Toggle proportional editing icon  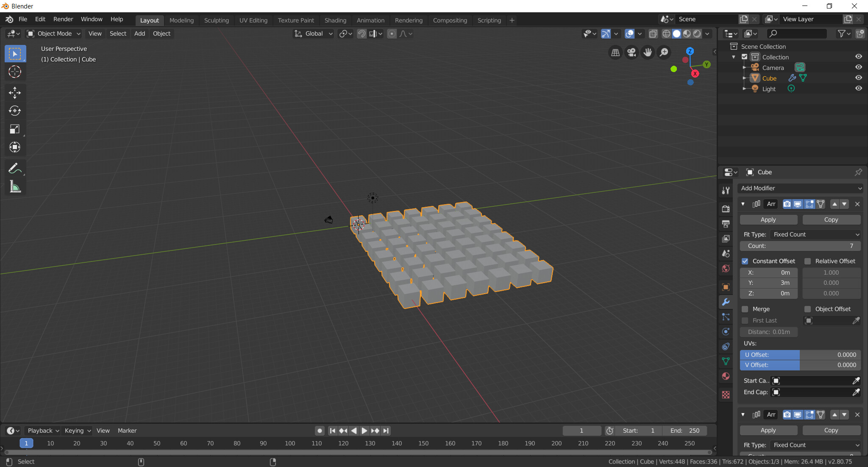(x=392, y=33)
